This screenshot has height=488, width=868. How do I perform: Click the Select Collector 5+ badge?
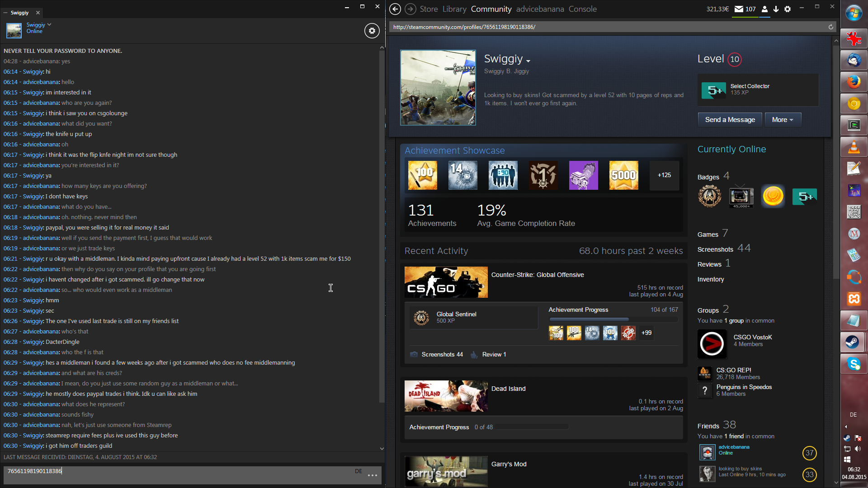click(x=714, y=90)
